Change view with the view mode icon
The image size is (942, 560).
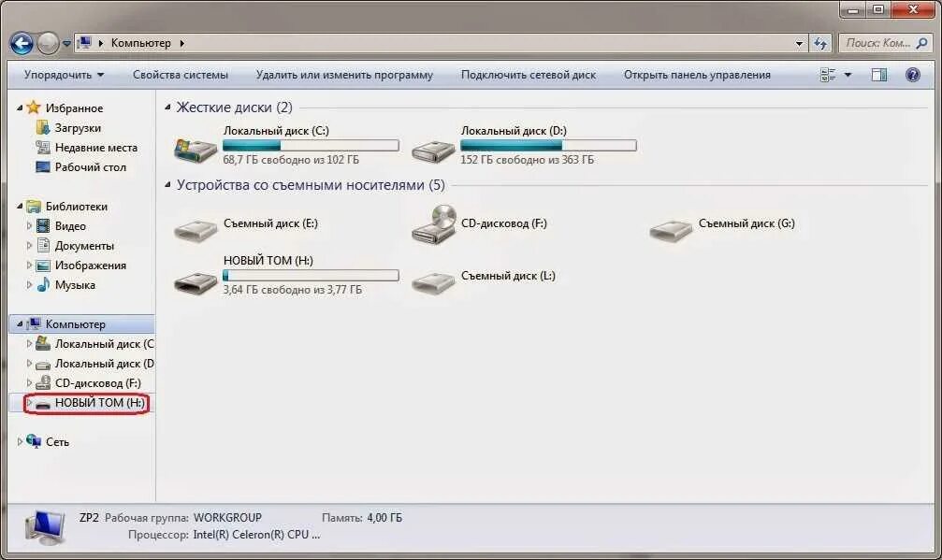point(828,75)
